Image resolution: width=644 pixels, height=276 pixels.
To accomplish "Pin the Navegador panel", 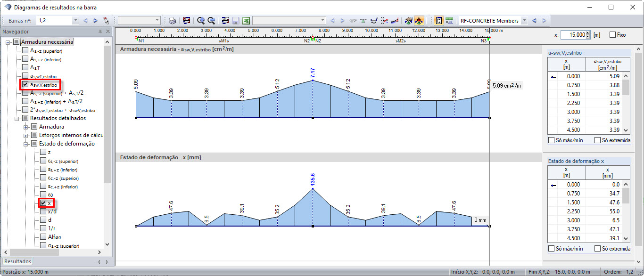I will pos(100,32).
